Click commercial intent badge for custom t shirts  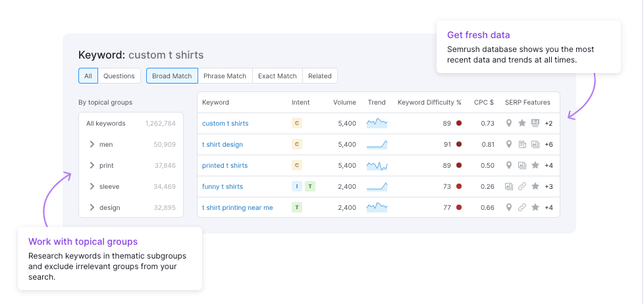tap(297, 123)
